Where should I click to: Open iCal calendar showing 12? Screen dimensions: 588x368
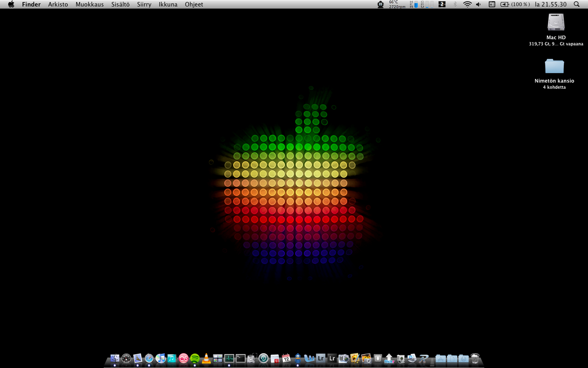point(286,359)
